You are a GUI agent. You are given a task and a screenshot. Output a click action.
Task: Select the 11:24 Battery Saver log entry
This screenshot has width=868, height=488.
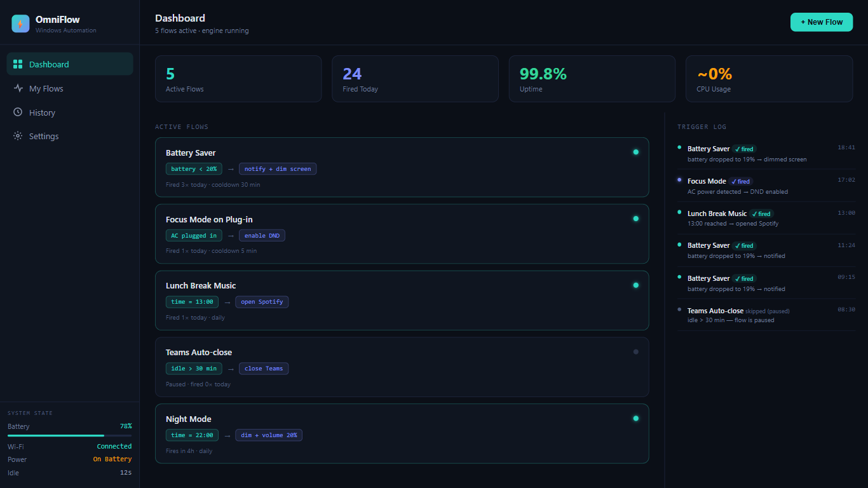[766, 250]
